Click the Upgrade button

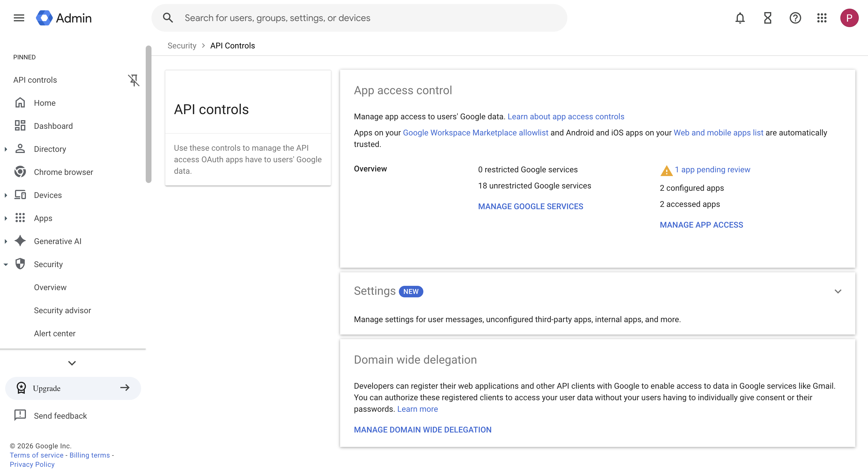click(x=73, y=388)
